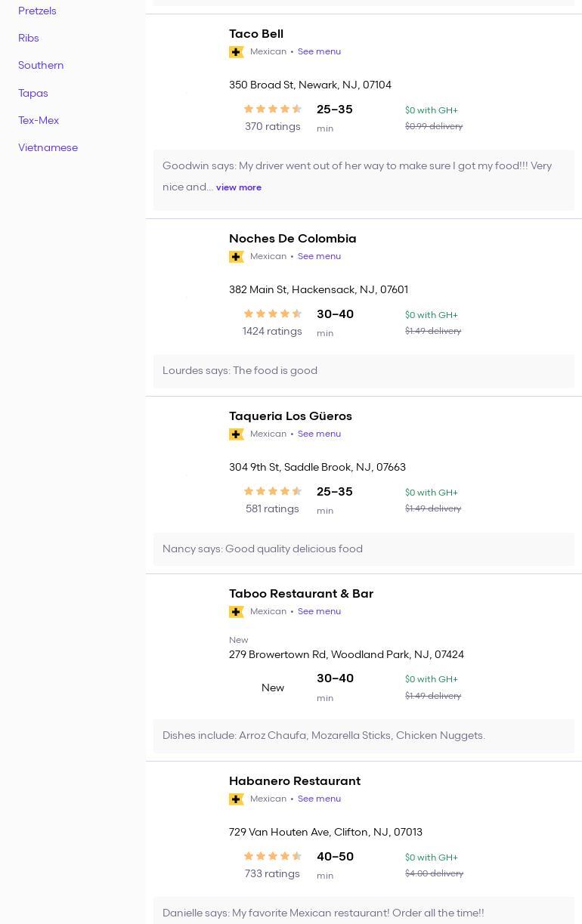See menu for Taqueria Los Güeros
The image size is (582, 924).
pyautogui.click(x=319, y=434)
